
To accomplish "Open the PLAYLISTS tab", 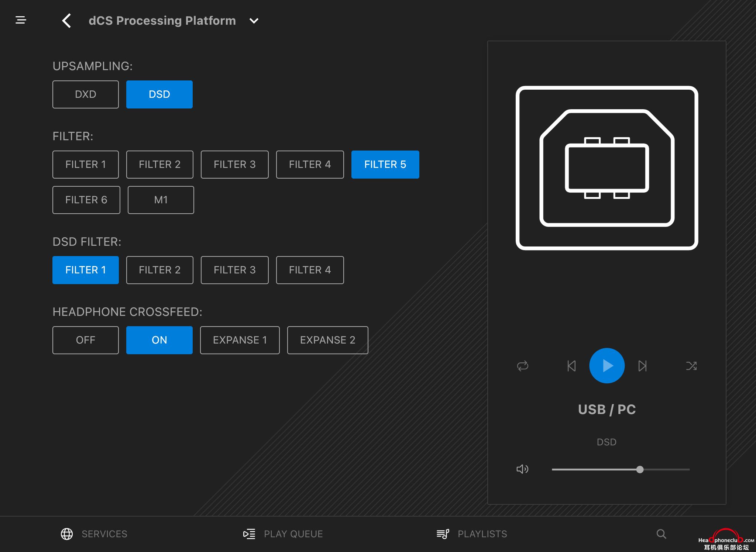I will (x=482, y=534).
